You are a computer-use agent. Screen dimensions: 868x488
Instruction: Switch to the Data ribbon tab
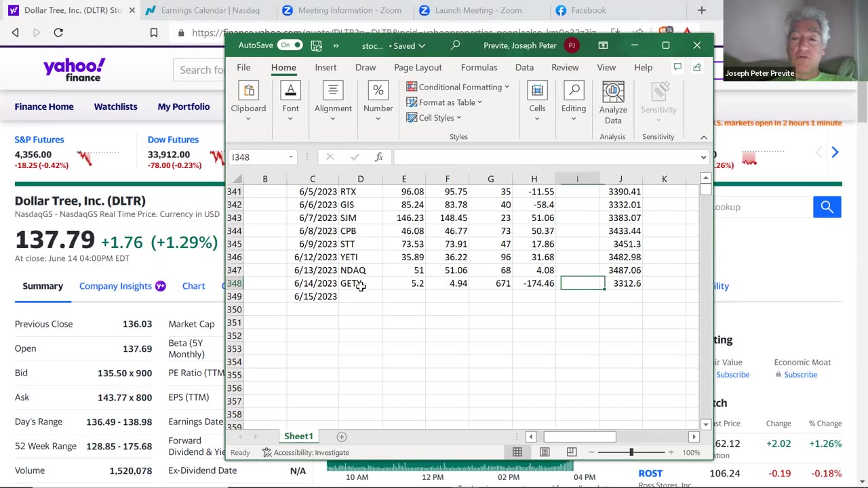point(524,67)
